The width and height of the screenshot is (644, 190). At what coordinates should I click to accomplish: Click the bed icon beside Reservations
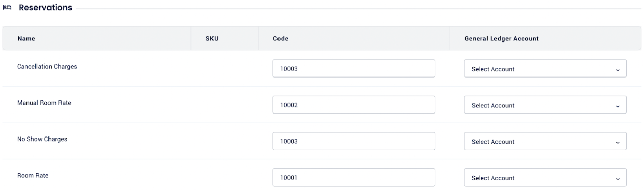coord(7,8)
